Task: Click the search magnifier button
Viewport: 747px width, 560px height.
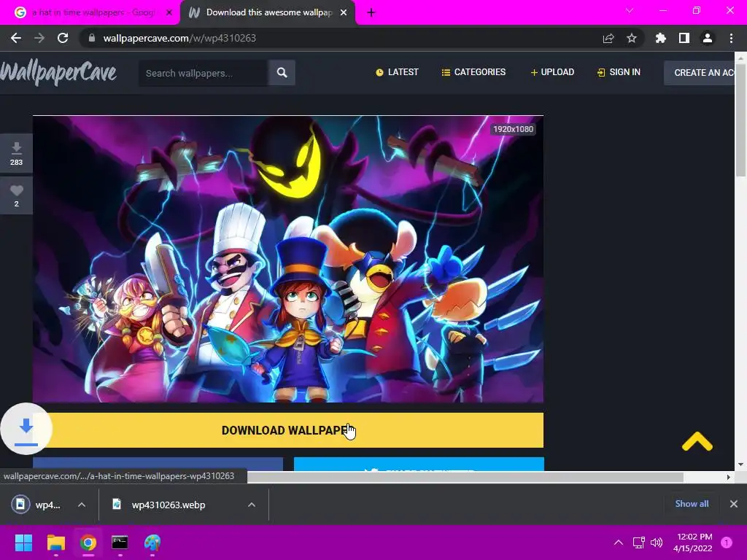Action: (282, 72)
